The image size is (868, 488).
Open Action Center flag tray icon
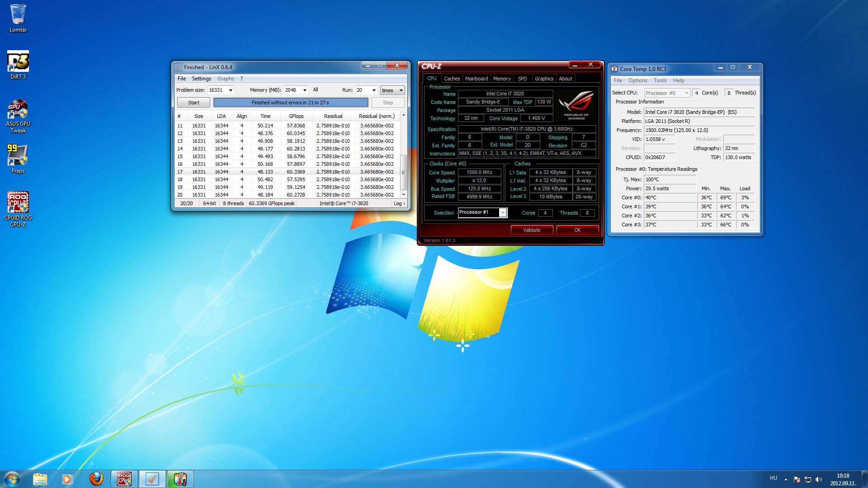click(797, 479)
